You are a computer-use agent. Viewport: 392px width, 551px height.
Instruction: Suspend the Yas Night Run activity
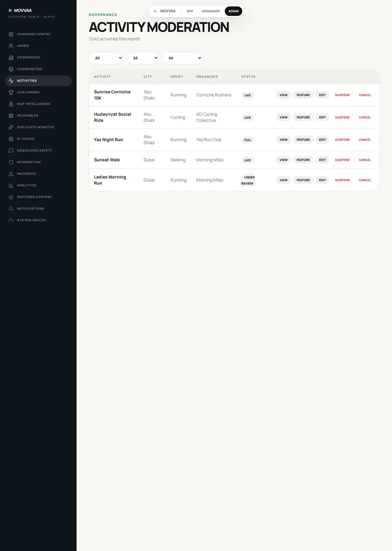click(x=342, y=140)
